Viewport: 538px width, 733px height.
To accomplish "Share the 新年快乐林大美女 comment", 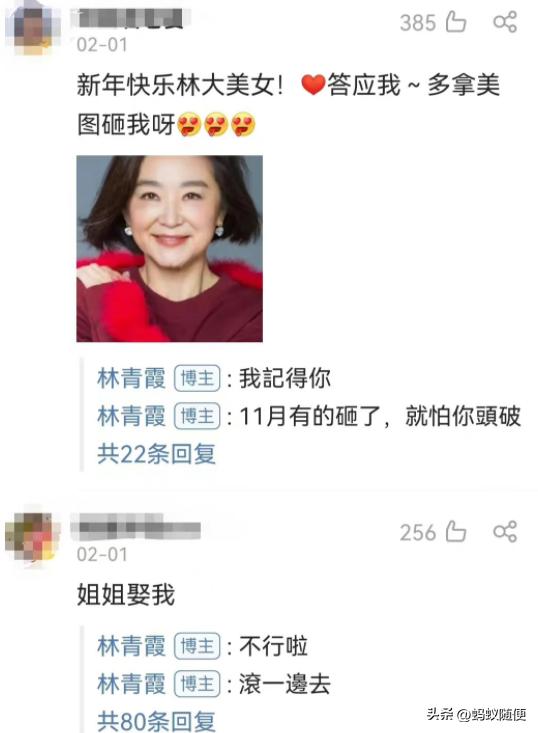I will [505, 22].
